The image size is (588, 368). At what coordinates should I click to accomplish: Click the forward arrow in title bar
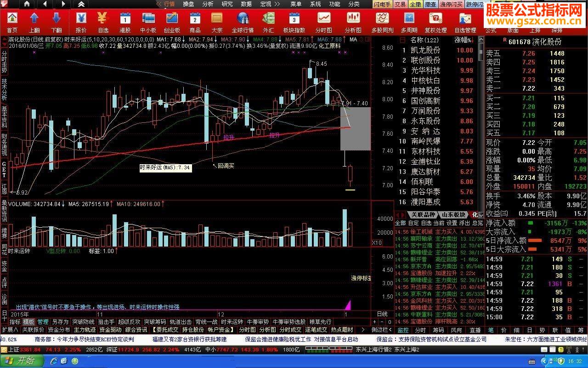click(x=63, y=4)
